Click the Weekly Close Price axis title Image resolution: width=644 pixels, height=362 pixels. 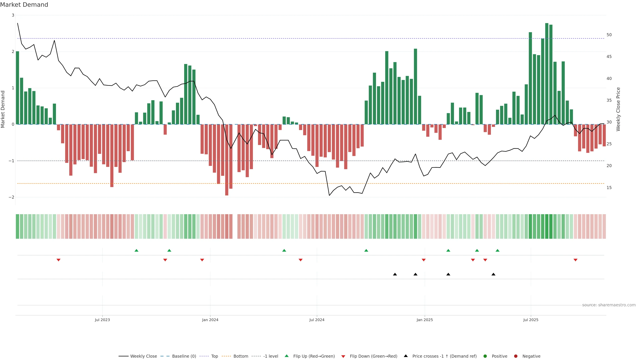point(618,109)
